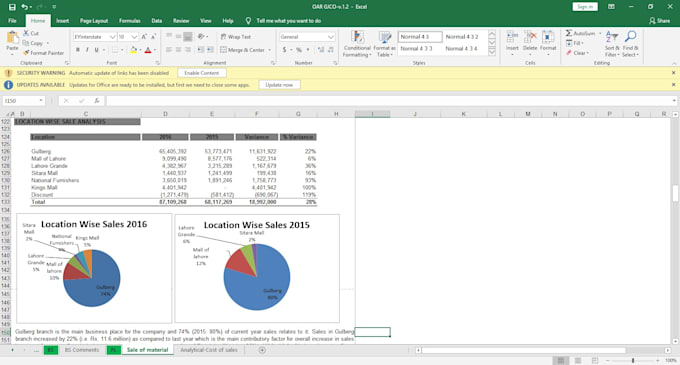
Task: Decrease font size with the smaller A icon
Action: 154,37
